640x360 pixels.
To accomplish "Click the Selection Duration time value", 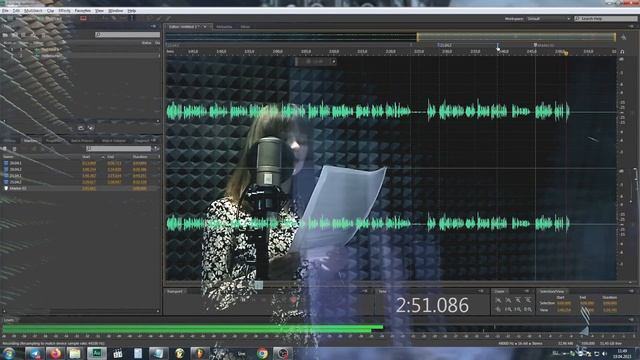I will click(x=610, y=303).
